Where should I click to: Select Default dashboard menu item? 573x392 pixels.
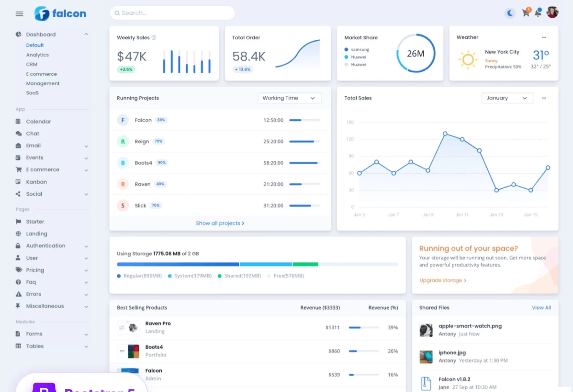35,45
